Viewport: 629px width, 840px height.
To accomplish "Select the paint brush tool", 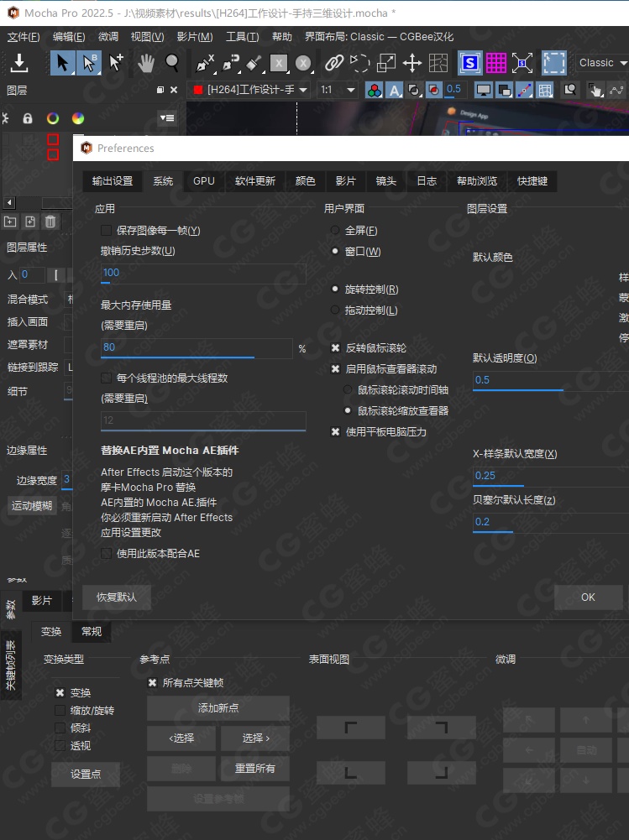I will 254,63.
